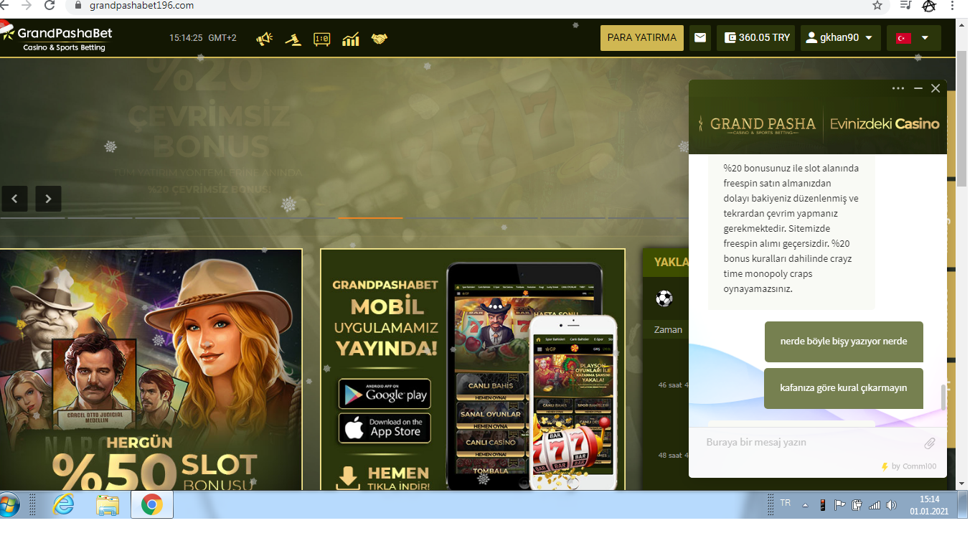The image size is (980, 551).
Task: Click the PARA YATIRMA deposit button
Action: pyautogui.click(x=642, y=38)
